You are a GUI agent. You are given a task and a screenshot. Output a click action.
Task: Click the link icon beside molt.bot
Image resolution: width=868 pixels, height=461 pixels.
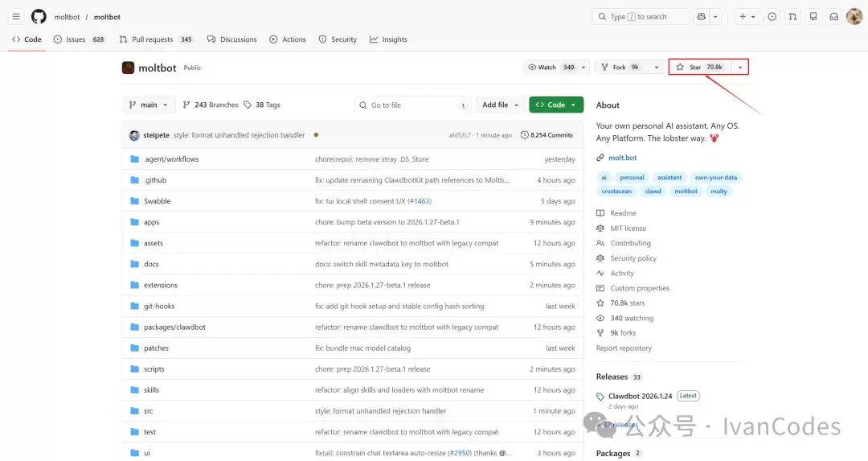[x=600, y=158]
